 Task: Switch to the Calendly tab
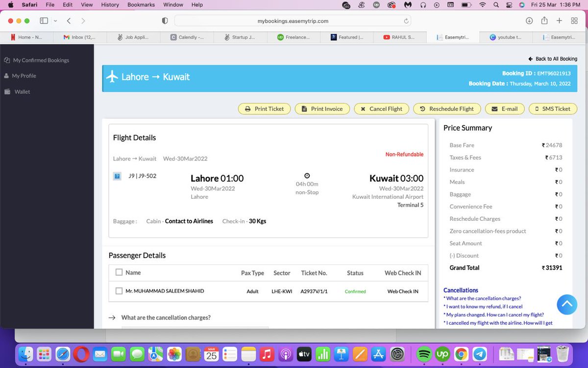(x=186, y=37)
